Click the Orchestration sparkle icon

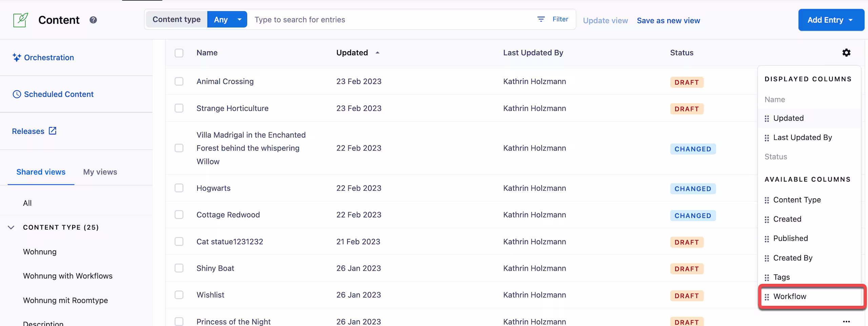point(17,57)
